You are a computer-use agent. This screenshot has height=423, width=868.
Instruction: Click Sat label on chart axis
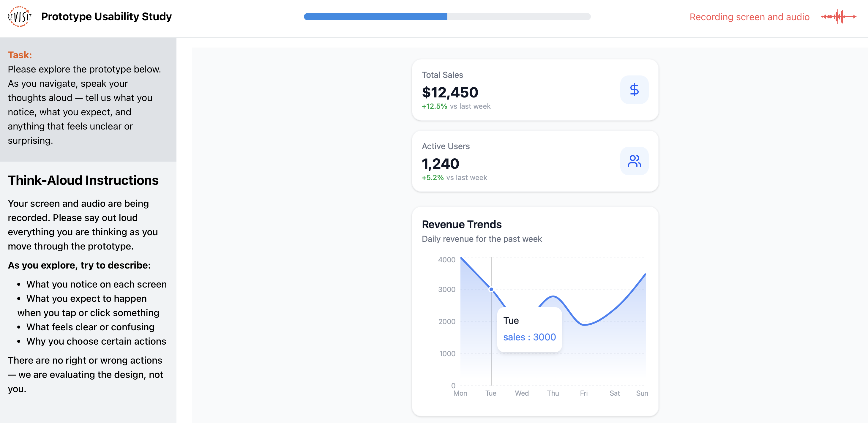614,393
